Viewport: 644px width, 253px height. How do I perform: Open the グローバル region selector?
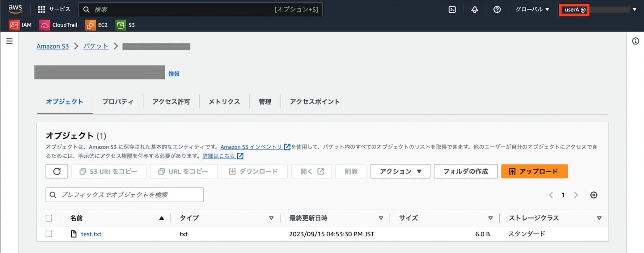point(532,9)
